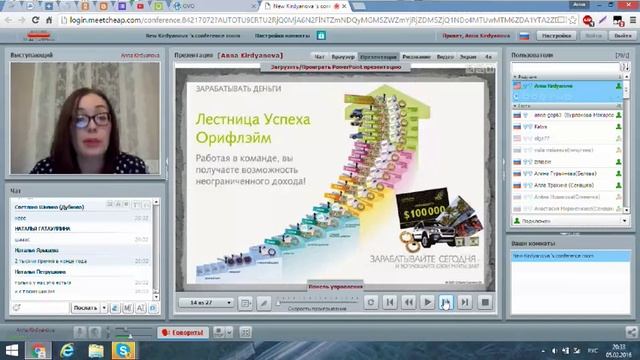Bookmark page with the star icon

pyautogui.click(x=573, y=20)
